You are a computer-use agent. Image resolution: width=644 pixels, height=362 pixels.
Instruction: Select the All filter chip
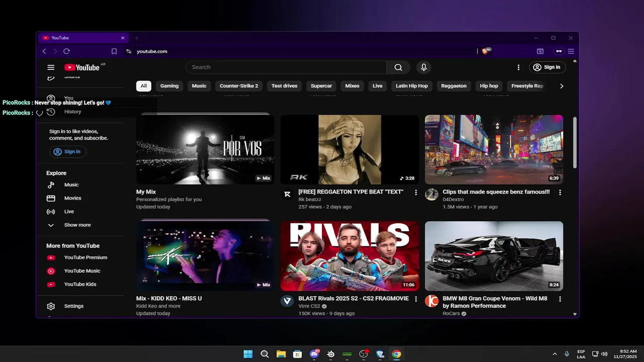tap(144, 86)
